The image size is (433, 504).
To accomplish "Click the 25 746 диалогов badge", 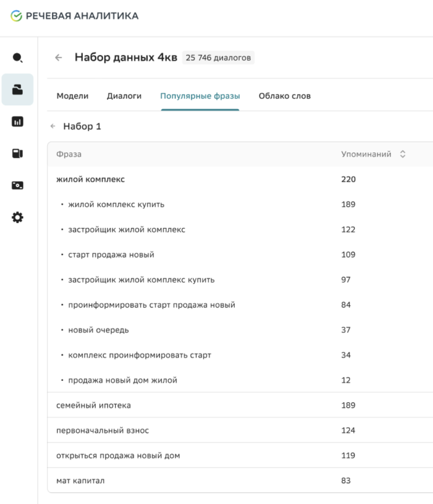I will point(218,58).
